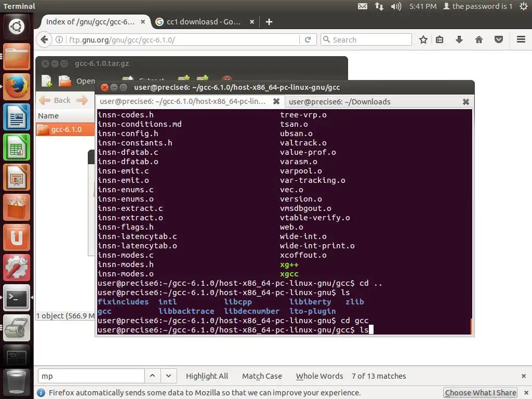Open the system power gear menu

click(x=524, y=6)
